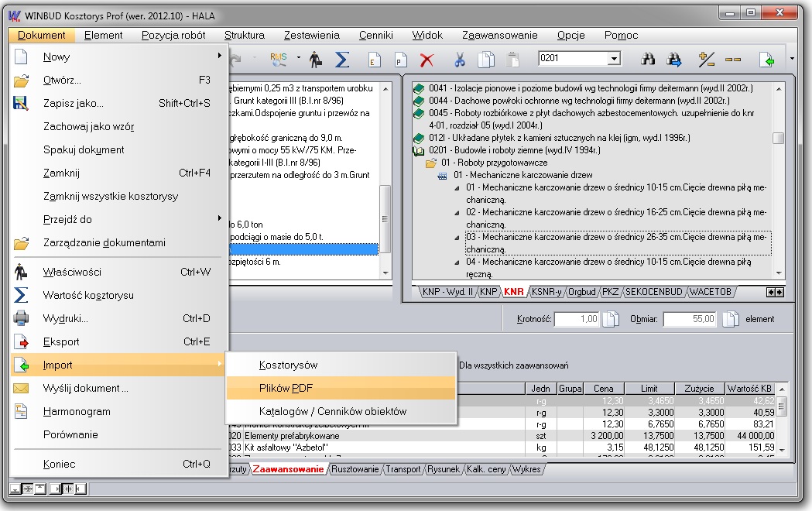Click the page with letter P icon

400,60
